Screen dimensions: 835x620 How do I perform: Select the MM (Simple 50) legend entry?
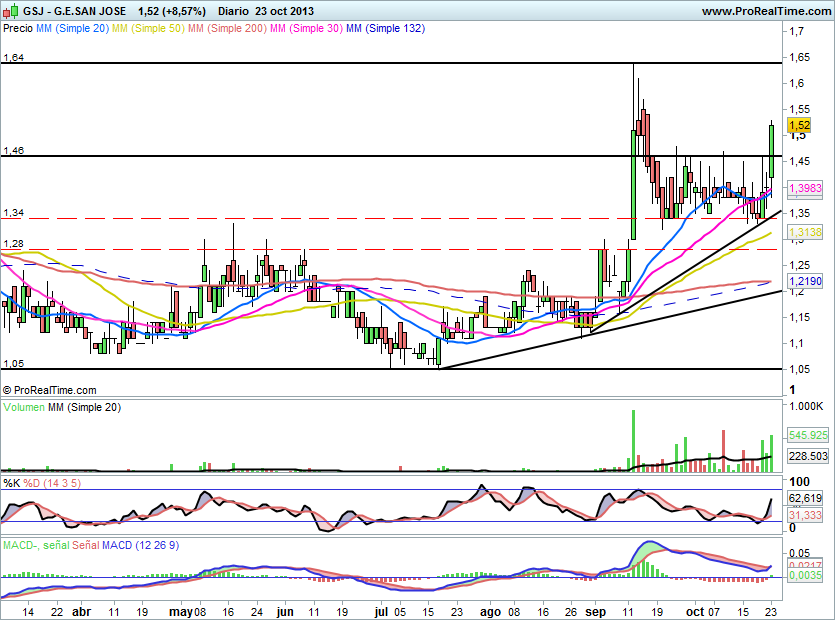point(147,29)
